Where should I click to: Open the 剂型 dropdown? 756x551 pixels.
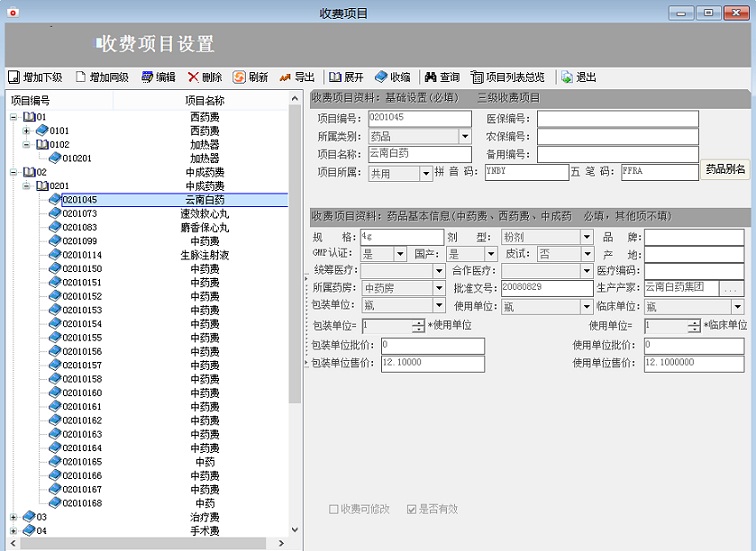587,237
